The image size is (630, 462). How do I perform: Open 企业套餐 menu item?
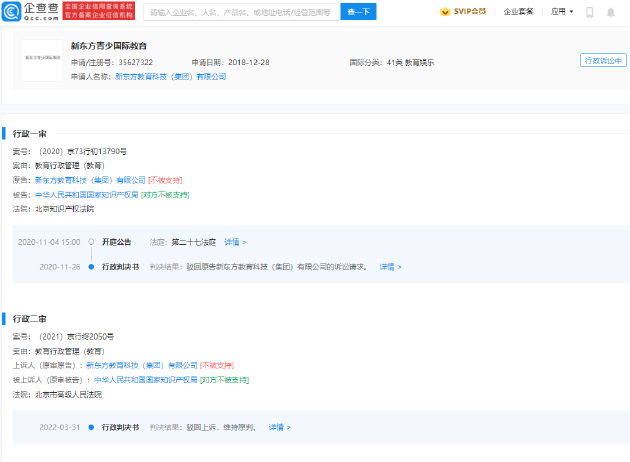(518, 12)
